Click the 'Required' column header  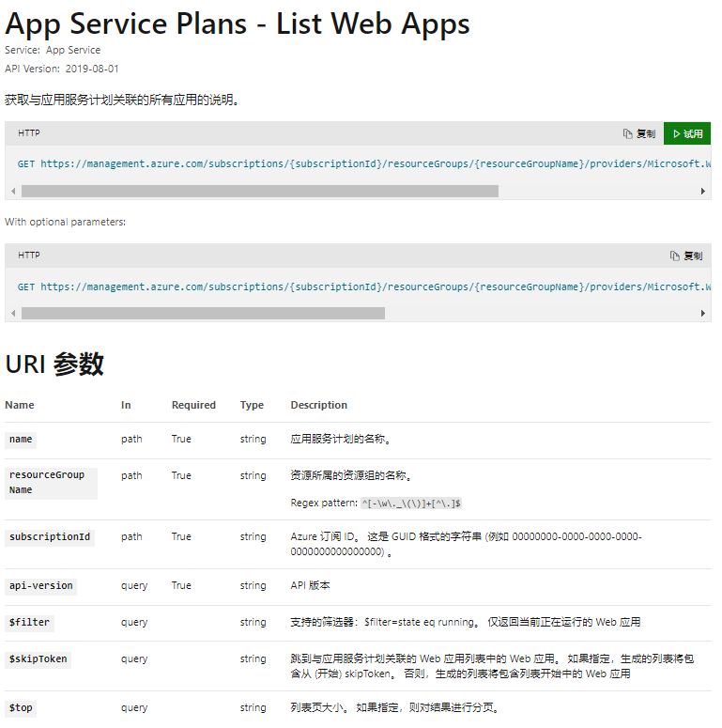[x=193, y=405]
